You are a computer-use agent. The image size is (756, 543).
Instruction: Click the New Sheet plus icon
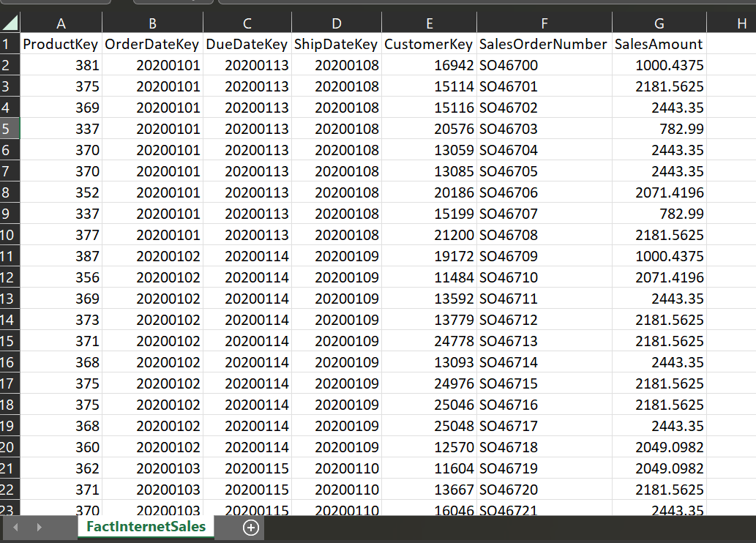pyautogui.click(x=252, y=527)
